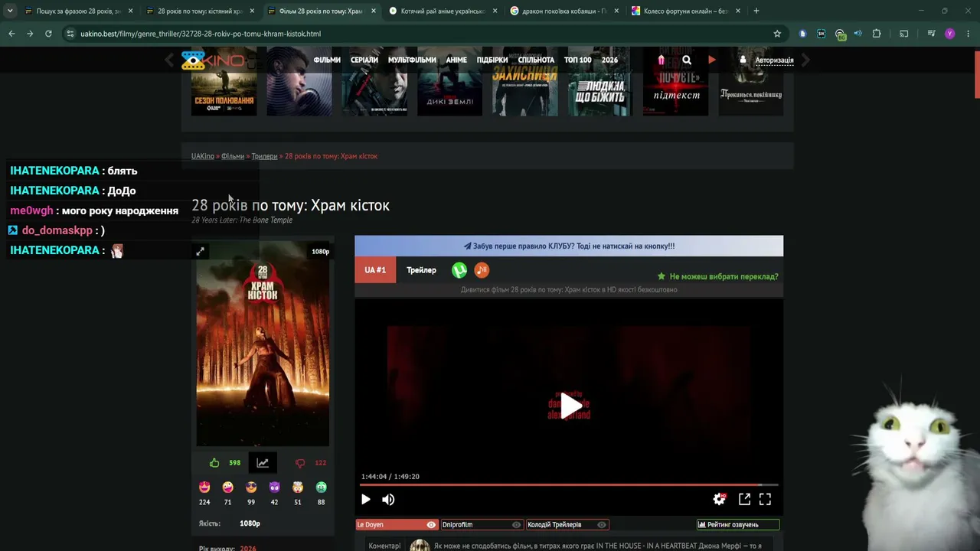The image size is (980, 551).
Task: Click the red play arrow in site header
Action: [712, 60]
